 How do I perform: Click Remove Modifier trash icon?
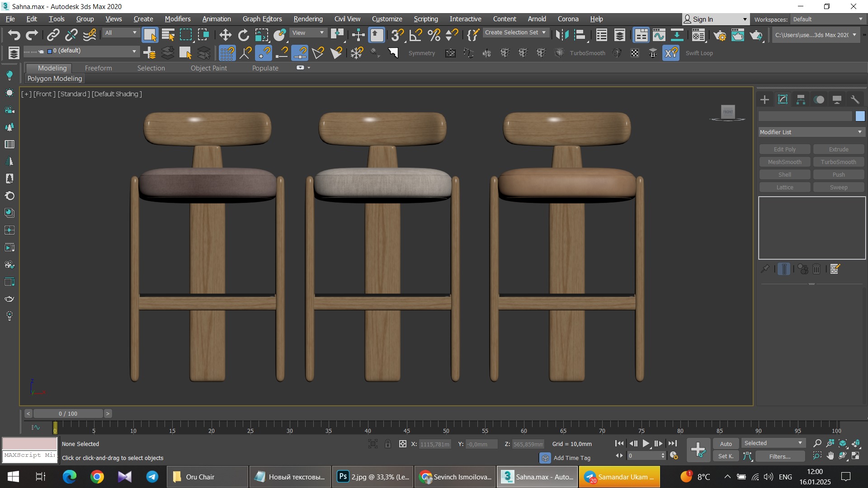click(x=816, y=269)
